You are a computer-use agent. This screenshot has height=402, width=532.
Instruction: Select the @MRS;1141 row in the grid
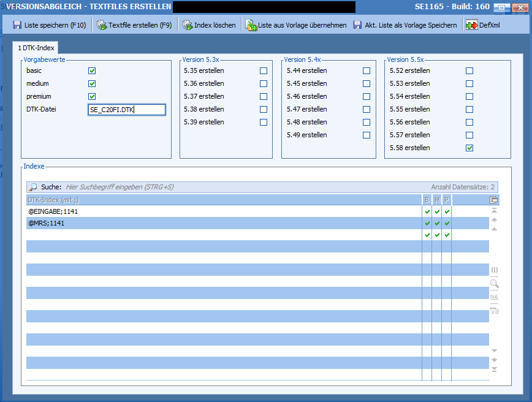pyautogui.click(x=221, y=223)
